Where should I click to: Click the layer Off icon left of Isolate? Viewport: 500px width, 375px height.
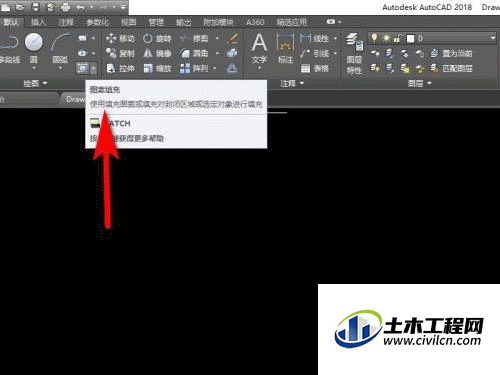[x=375, y=53]
